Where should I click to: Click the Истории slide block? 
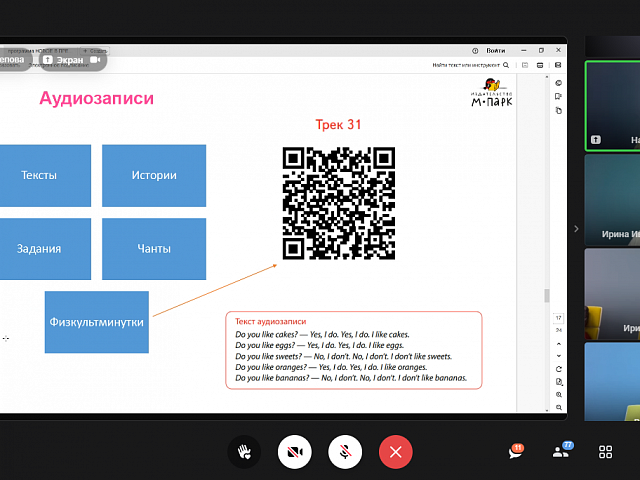coord(154,175)
